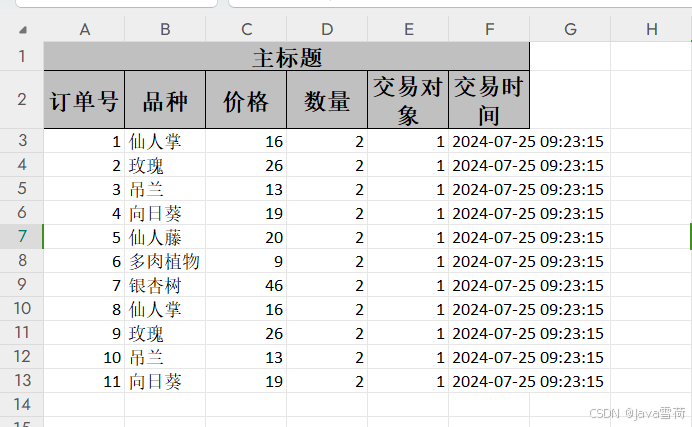
Task: Click price 19 in row 6
Action: (246, 213)
